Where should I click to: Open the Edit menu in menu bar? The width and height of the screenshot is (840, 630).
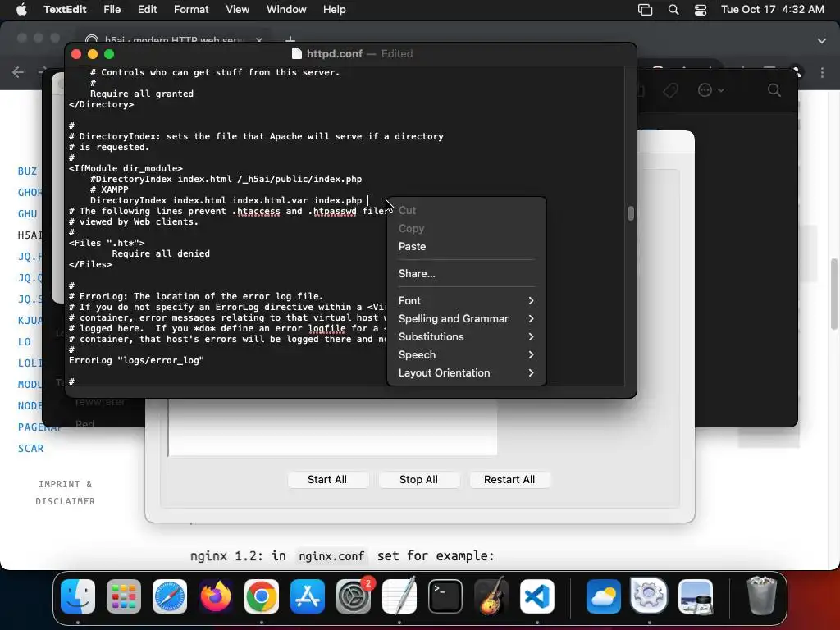coord(147,10)
